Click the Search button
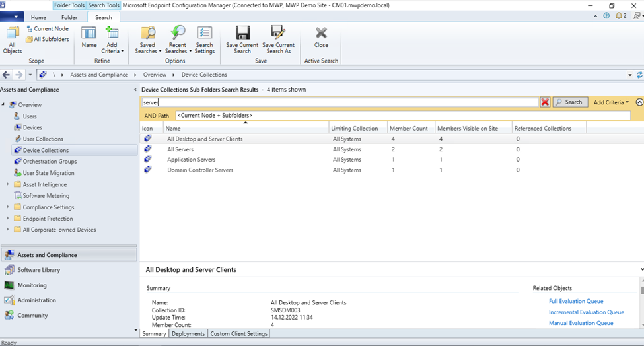 click(570, 102)
